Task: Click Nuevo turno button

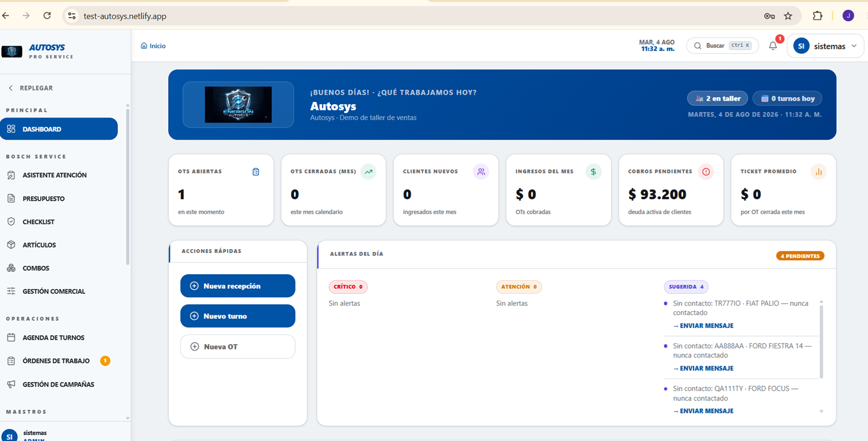Action: (x=238, y=316)
